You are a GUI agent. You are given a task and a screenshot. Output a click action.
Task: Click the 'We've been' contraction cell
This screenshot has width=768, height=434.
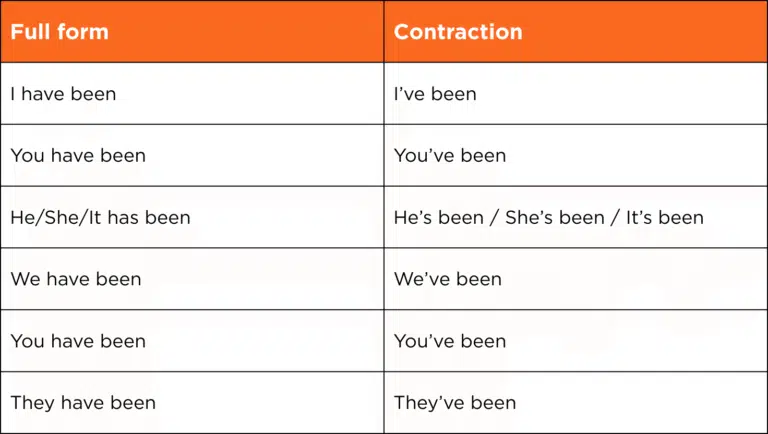coord(448,279)
